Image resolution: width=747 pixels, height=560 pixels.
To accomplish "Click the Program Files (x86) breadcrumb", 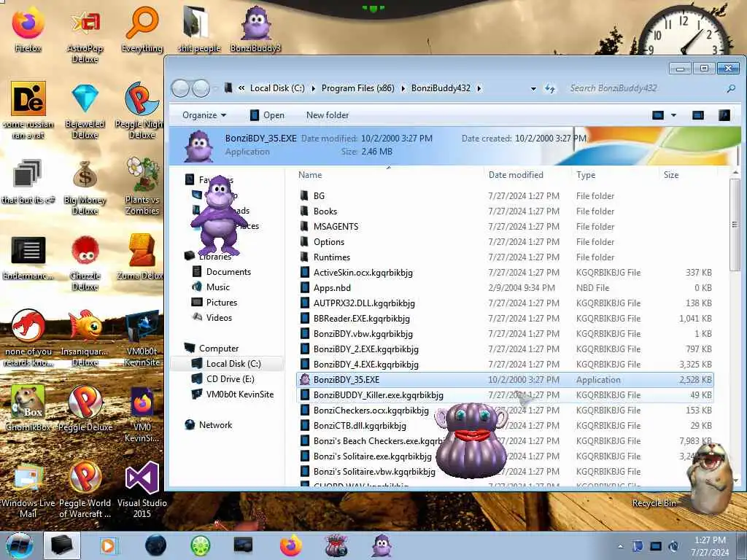I will (357, 88).
